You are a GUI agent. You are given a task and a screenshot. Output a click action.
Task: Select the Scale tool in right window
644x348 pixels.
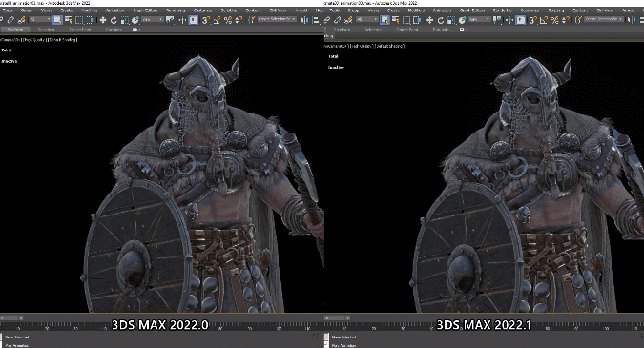point(451,20)
